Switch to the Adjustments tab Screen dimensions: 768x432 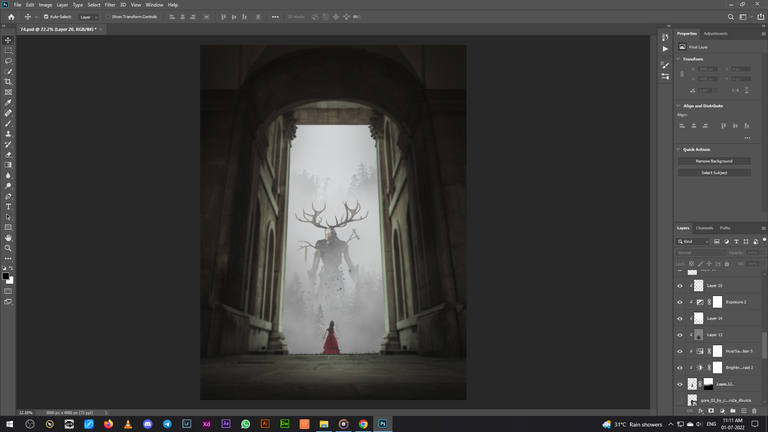click(715, 34)
